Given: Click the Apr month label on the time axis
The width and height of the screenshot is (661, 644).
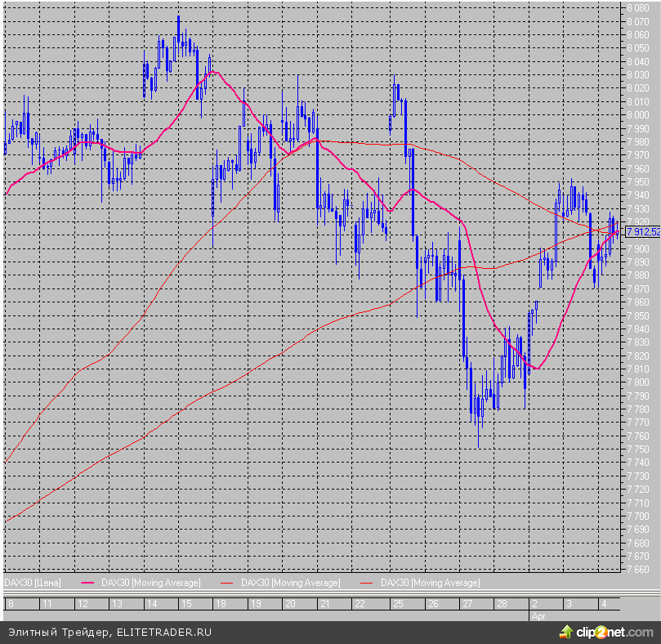Looking at the screenshot, I should pyautogui.click(x=537, y=614).
